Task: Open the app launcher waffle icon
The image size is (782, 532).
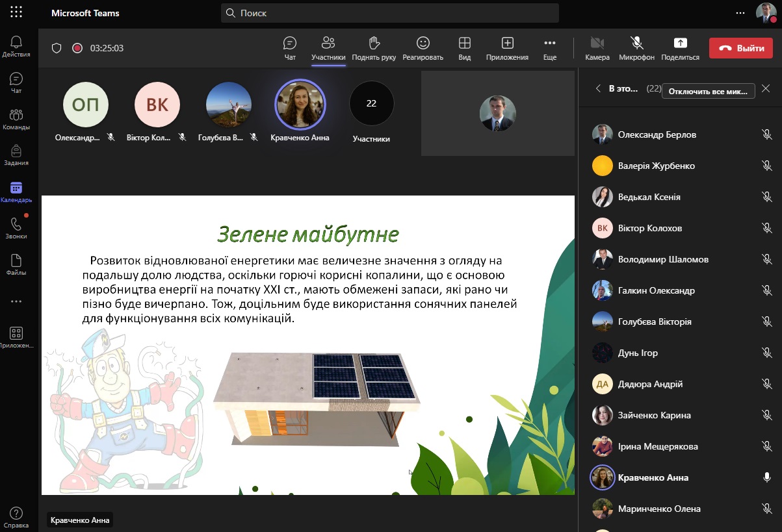Action: 16,12
